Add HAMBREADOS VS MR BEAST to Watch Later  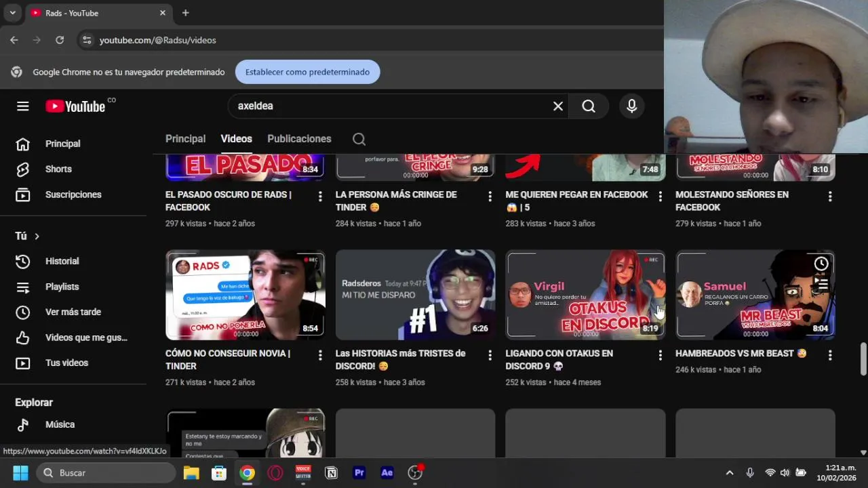[821, 264]
